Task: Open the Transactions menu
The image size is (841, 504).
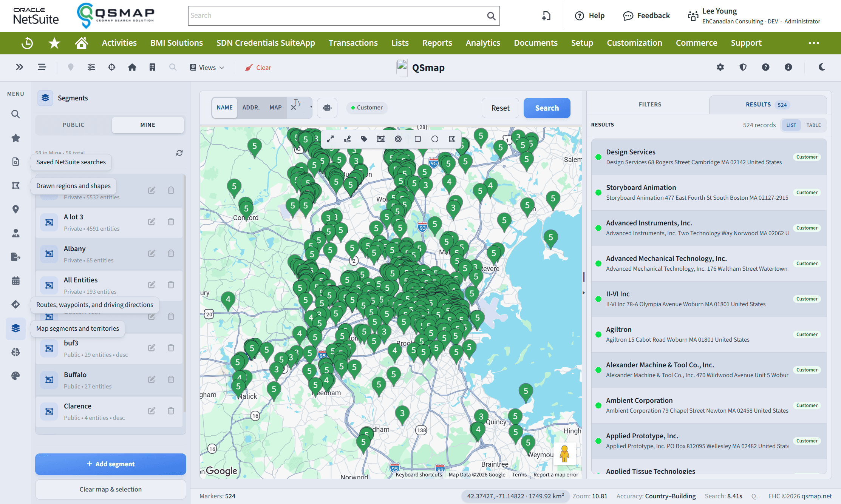Action: click(353, 43)
